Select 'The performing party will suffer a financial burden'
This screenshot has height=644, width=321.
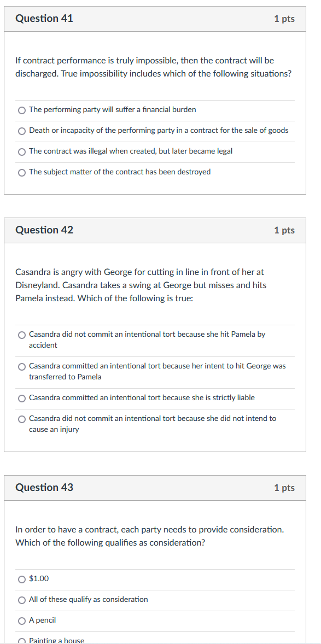21,110
